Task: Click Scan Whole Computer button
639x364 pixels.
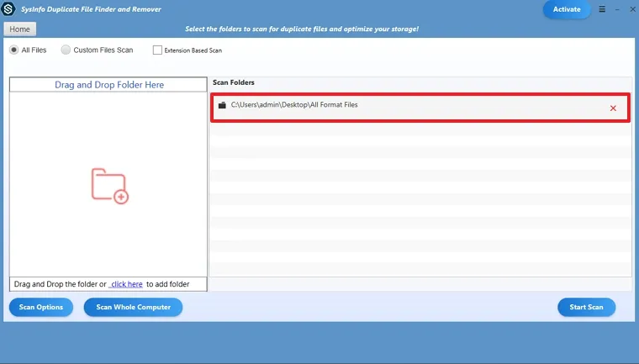Action: [x=133, y=307]
